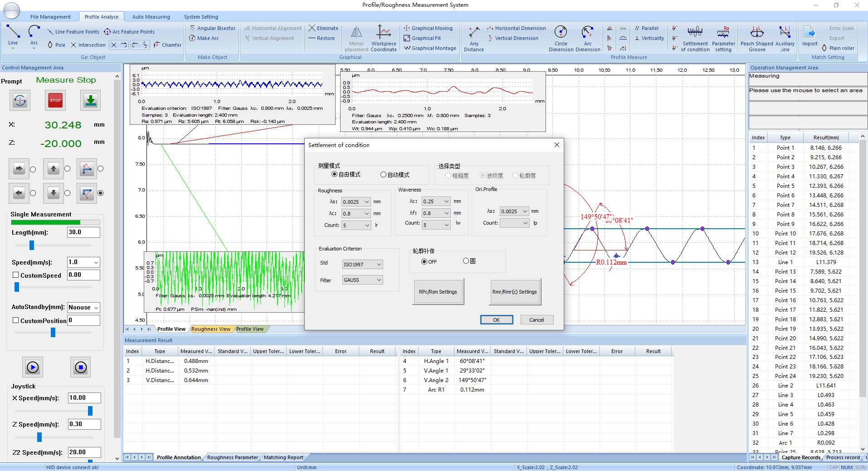
Task: Select the 自动模式 radio button
Action: pyautogui.click(x=383, y=175)
